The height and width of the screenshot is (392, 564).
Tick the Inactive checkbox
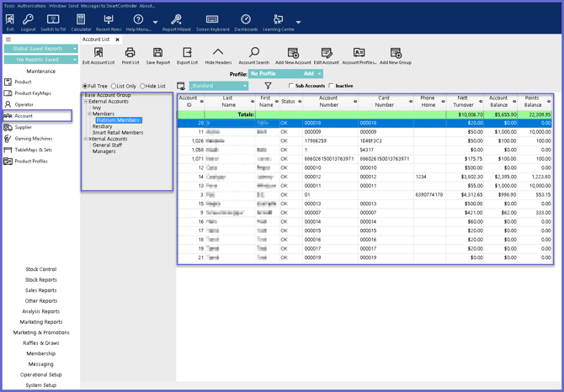coord(333,86)
